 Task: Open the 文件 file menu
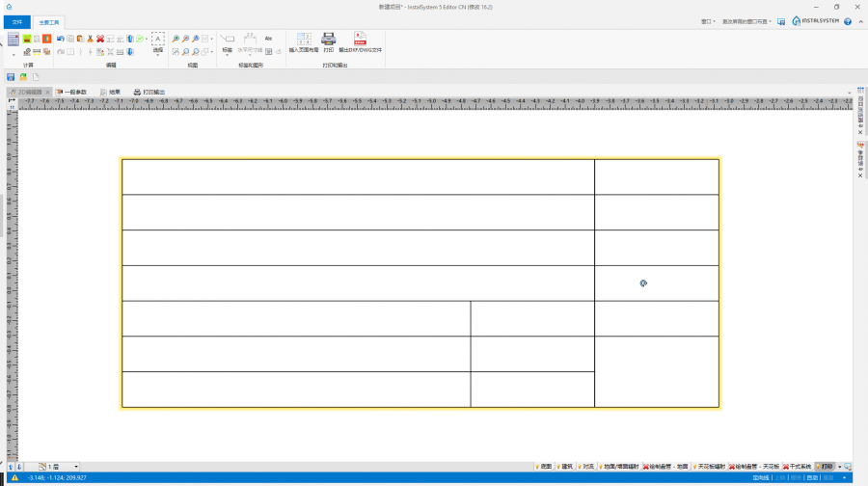pyautogui.click(x=16, y=20)
